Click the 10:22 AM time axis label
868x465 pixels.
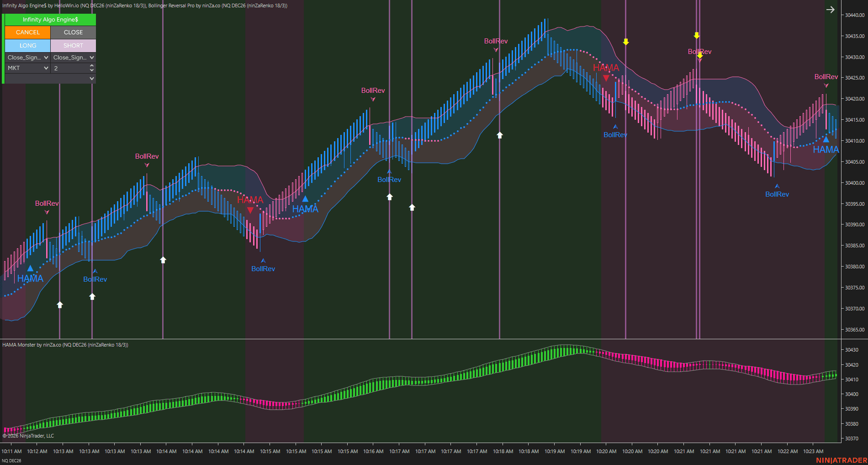pos(788,451)
